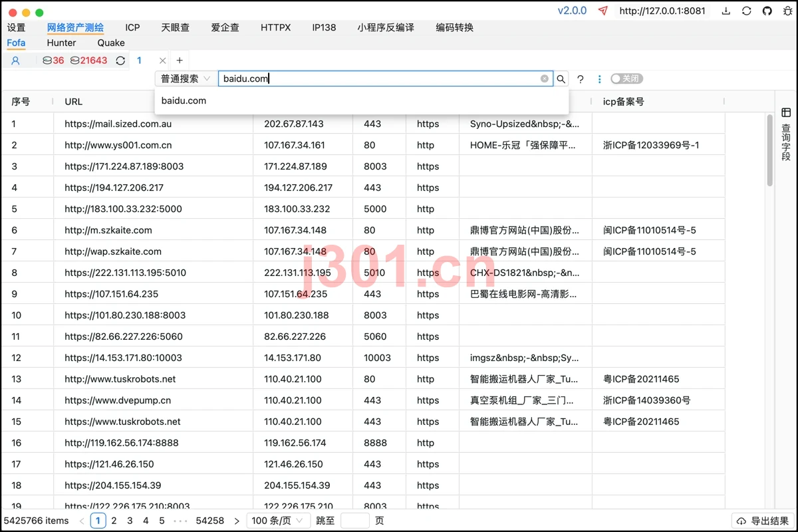Click the vertical table scrollbar

coord(770,150)
